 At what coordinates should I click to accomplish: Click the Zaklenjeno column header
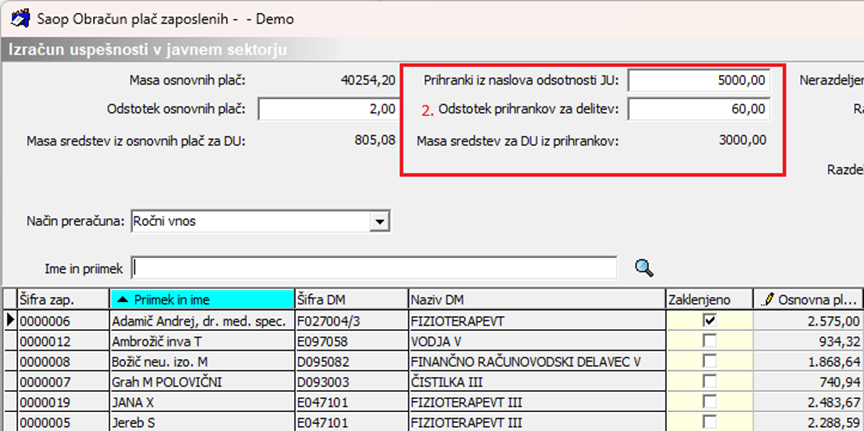click(709, 300)
